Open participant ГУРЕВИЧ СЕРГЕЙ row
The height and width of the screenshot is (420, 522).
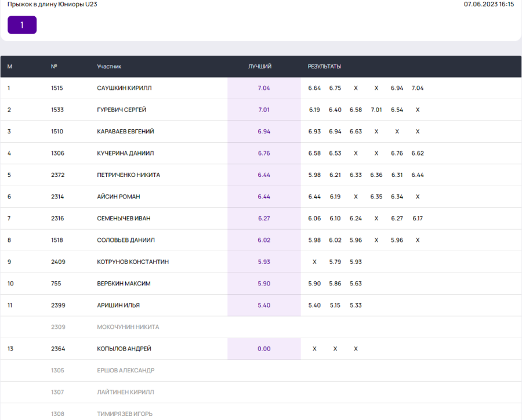pyautogui.click(x=121, y=110)
